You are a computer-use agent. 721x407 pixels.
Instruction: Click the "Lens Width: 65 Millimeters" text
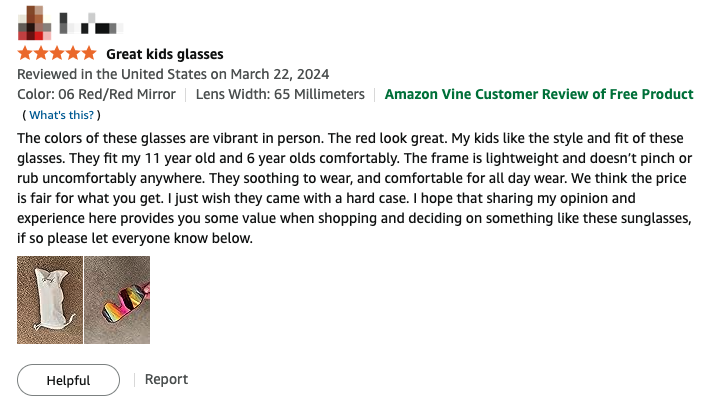pos(280,94)
